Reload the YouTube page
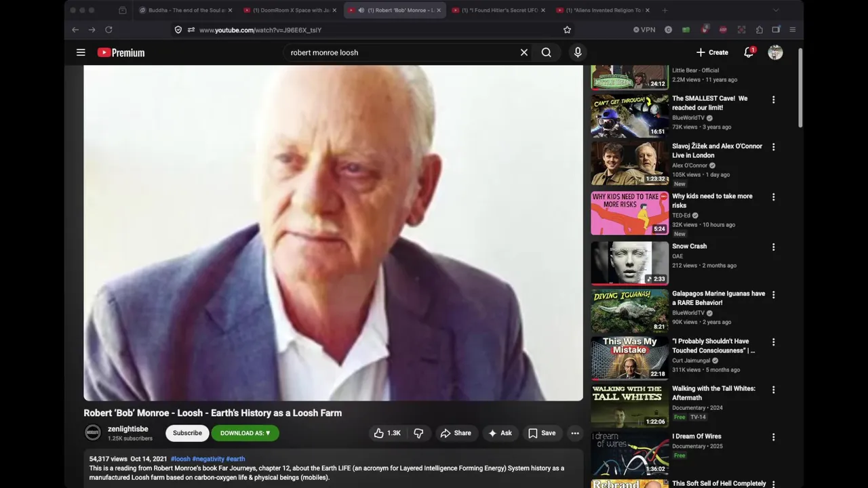 click(x=108, y=30)
